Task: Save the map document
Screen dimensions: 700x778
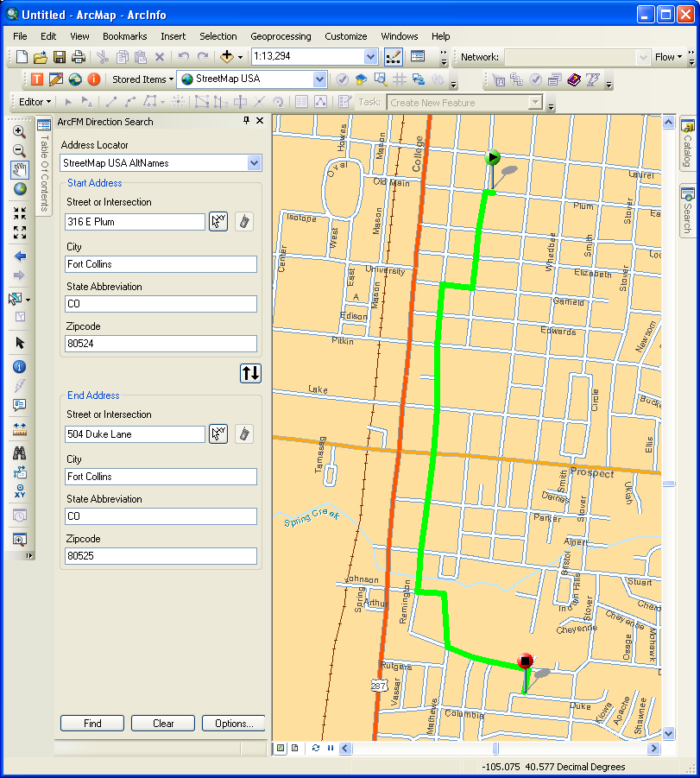Action: 60,57
